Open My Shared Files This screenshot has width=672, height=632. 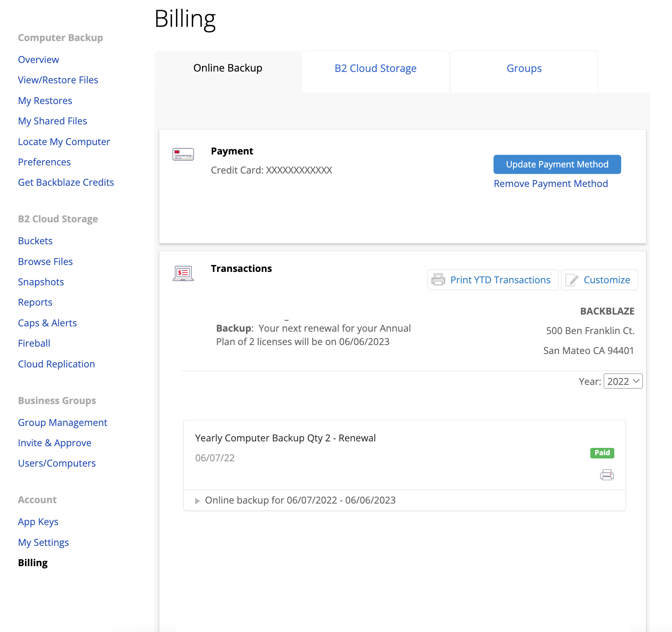(52, 121)
